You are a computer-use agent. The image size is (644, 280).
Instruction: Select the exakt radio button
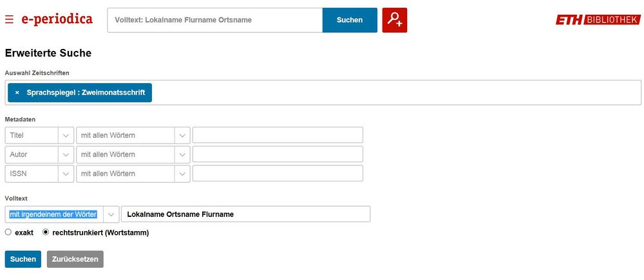point(8,232)
